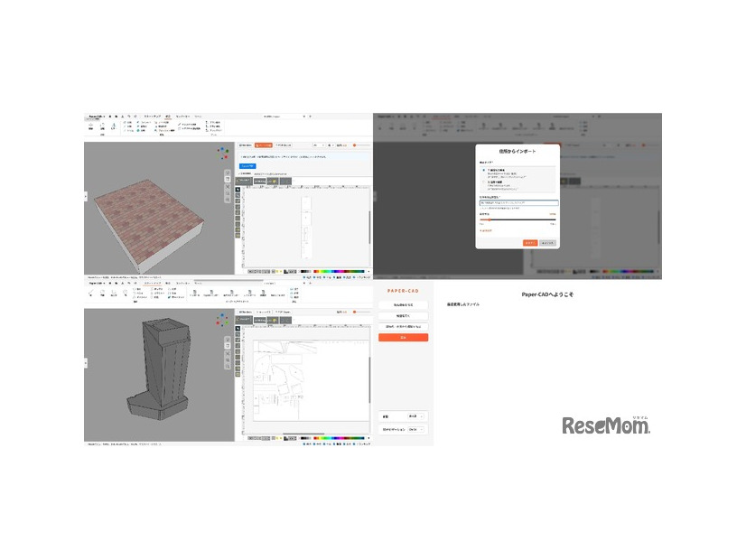Open the paper size dropdown in the Paper-CAD sidebar
The width and height of the screenshot is (746, 560).
[415, 415]
